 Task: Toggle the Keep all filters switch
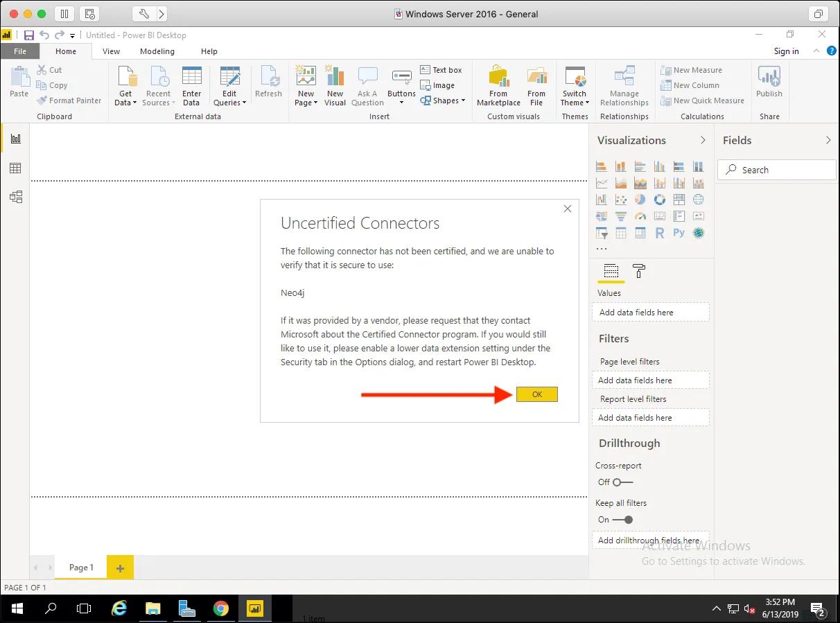tap(623, 520)
